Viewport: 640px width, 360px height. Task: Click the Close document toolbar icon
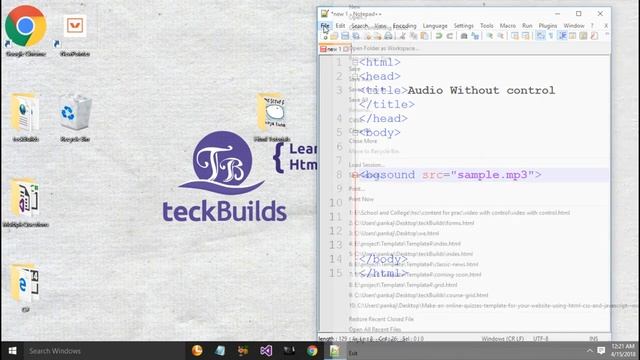367,36
